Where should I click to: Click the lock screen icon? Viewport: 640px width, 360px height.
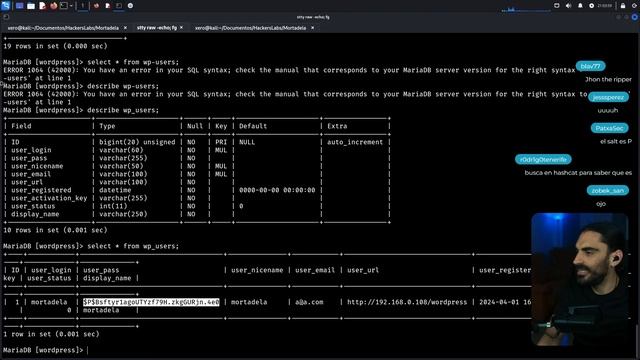point(623,6)
